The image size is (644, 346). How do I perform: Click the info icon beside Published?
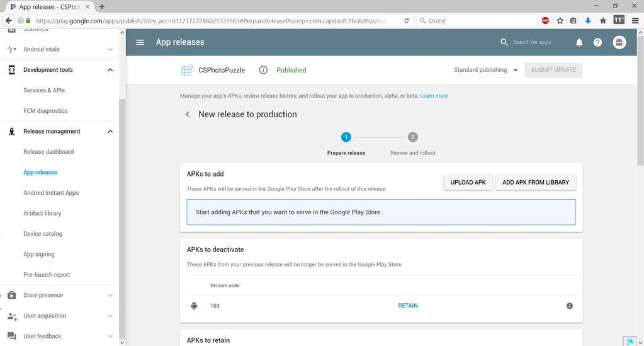pos(263,70)
